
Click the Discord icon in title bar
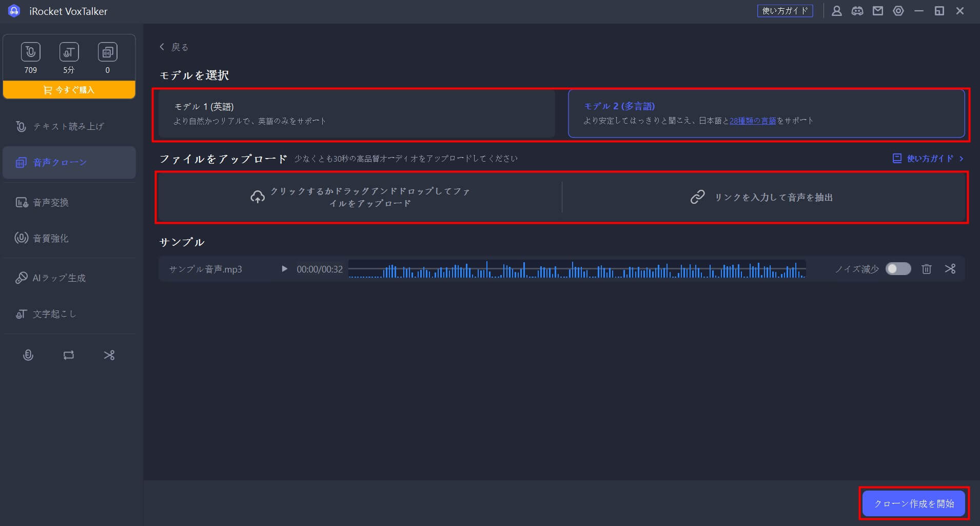857,11
